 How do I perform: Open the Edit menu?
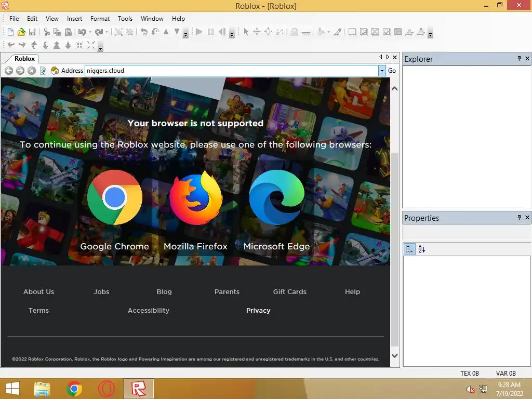(32, 19)
